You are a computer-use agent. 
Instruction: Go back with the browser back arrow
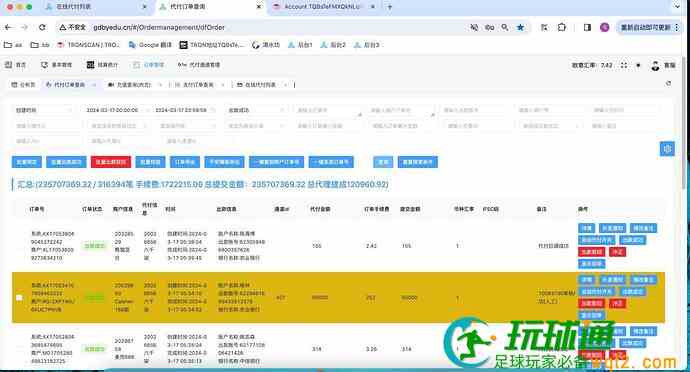[x=8, y=27]
